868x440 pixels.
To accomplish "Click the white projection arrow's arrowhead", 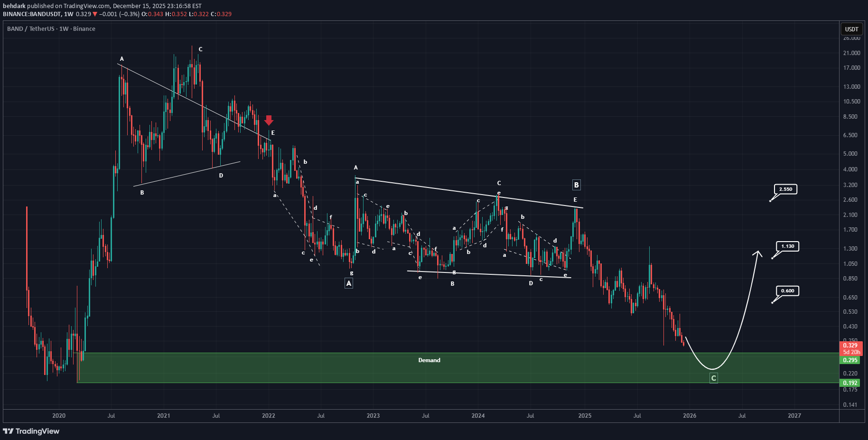I will tap(758, 253).
